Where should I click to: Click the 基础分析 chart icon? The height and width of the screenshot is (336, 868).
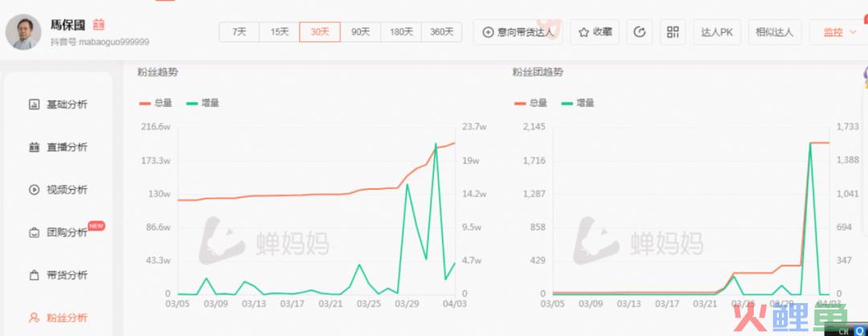[x=35, y=104]
